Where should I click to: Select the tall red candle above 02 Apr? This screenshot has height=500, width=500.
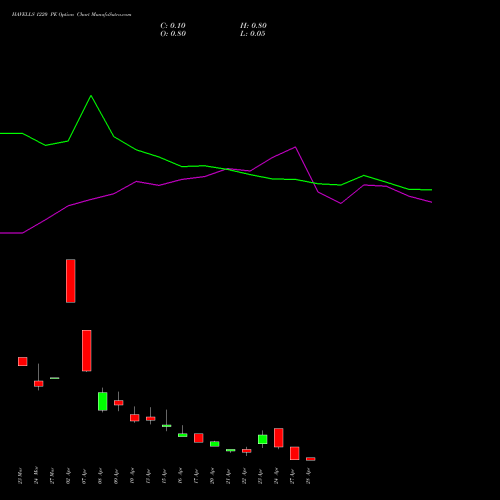coord(71,281)
